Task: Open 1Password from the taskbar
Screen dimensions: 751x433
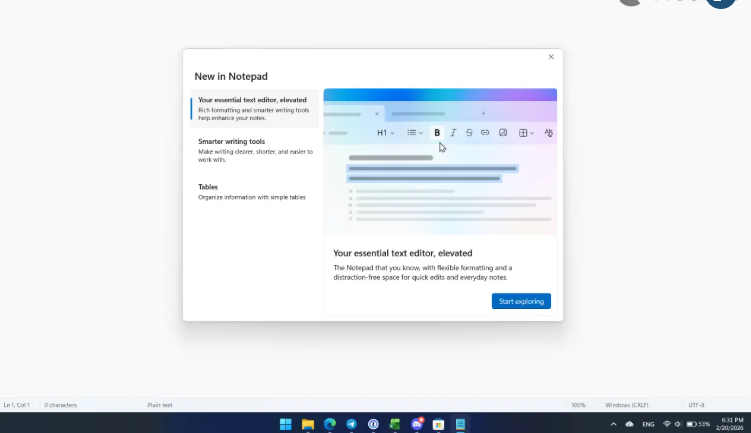Action: (x=373, y=424)
